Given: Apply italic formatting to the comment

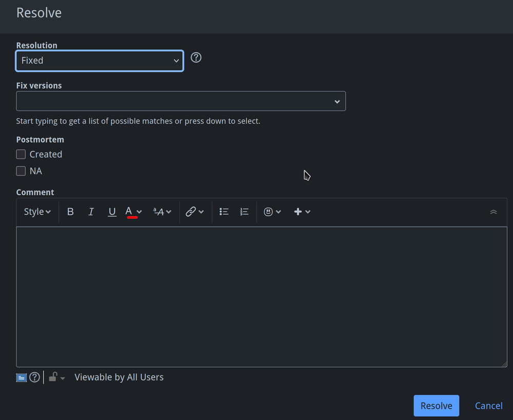Looking at the screenshot, I should 91,212.
